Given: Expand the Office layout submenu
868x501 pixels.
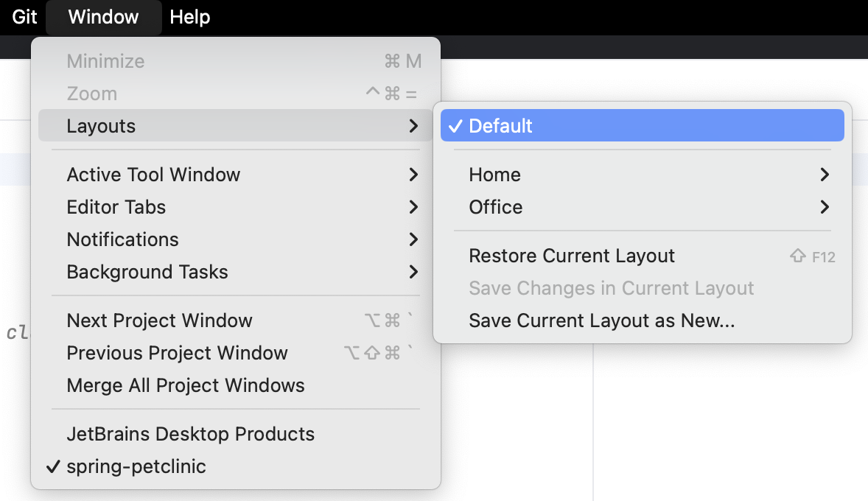Looking at the screenshot, I should tap(495, 207).
